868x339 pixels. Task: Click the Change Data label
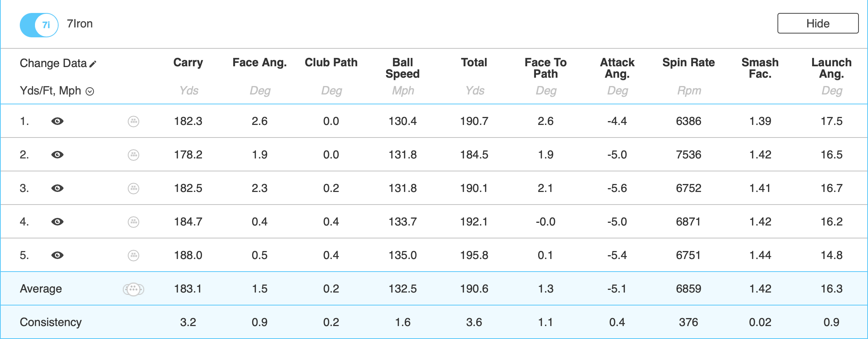click(x=53, y=63)
